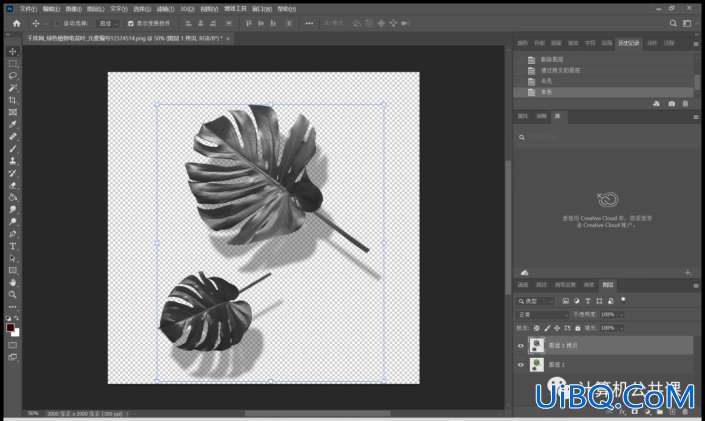
Task: Click the Home icon in options bar
Action: 17,23
